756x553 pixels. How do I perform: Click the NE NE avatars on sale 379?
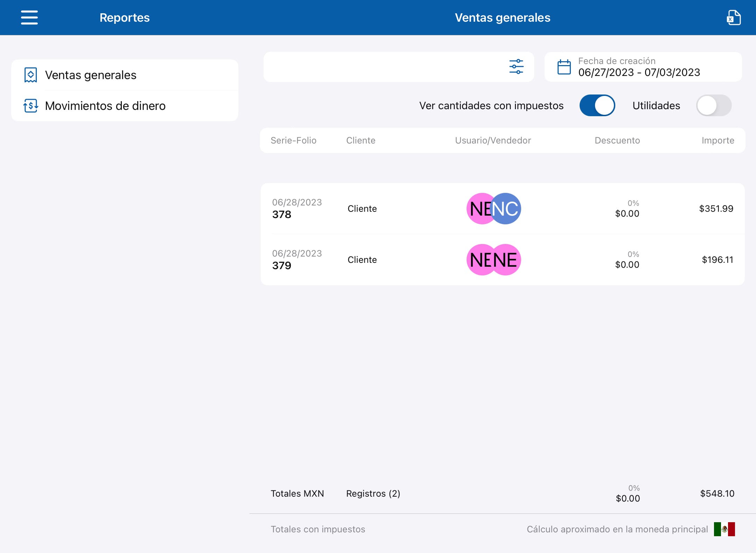493,260
